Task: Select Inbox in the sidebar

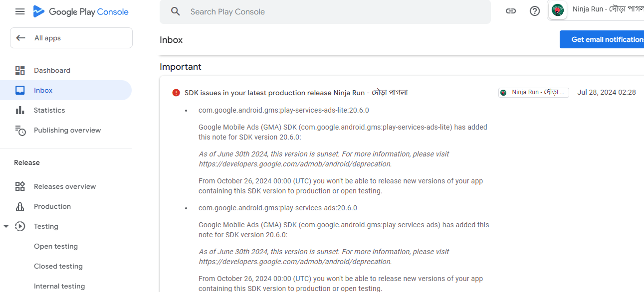Action: coord(66,90)
